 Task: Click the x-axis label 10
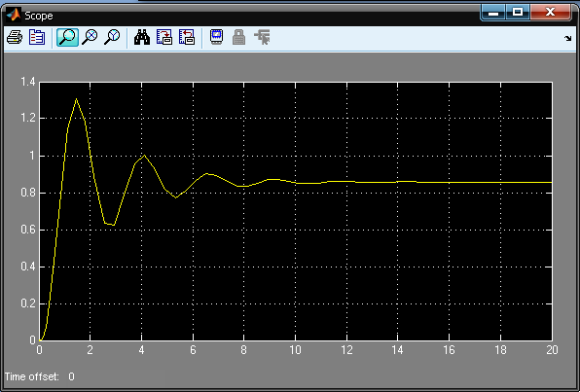[295, 350]
